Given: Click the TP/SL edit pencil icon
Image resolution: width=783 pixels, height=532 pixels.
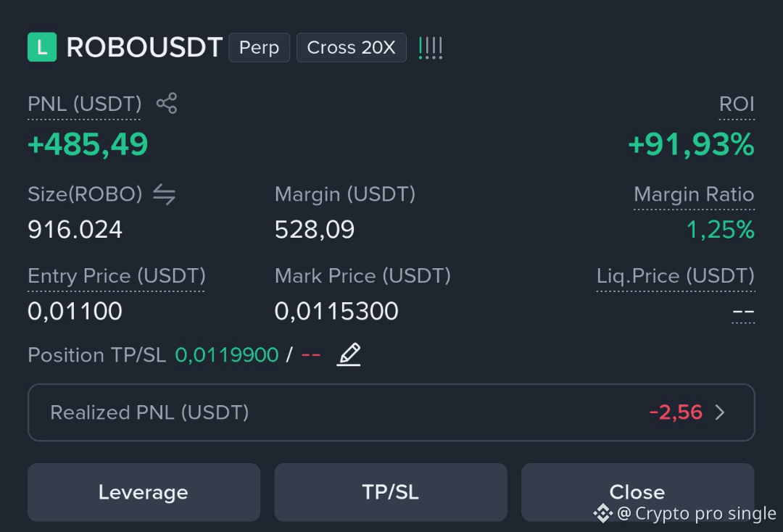Looking at the screenshot, I should 349,354.
